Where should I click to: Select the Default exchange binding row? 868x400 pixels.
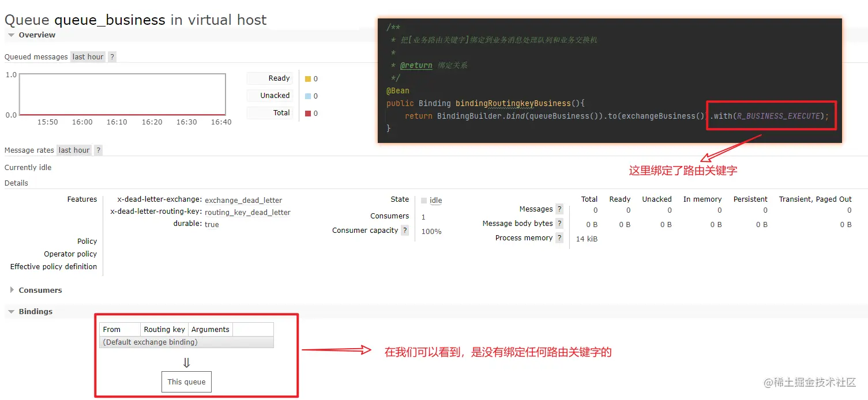[x=186, y=342]
